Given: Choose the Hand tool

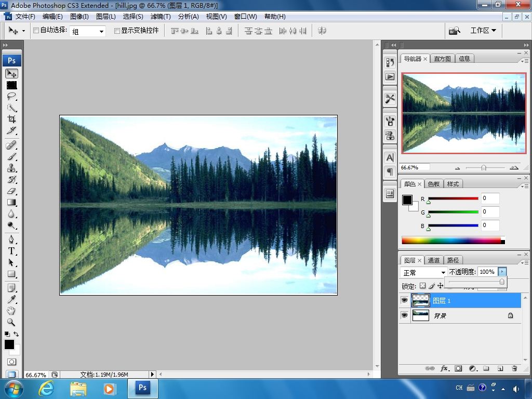Looking at the screenshot, I should point(11,311).
